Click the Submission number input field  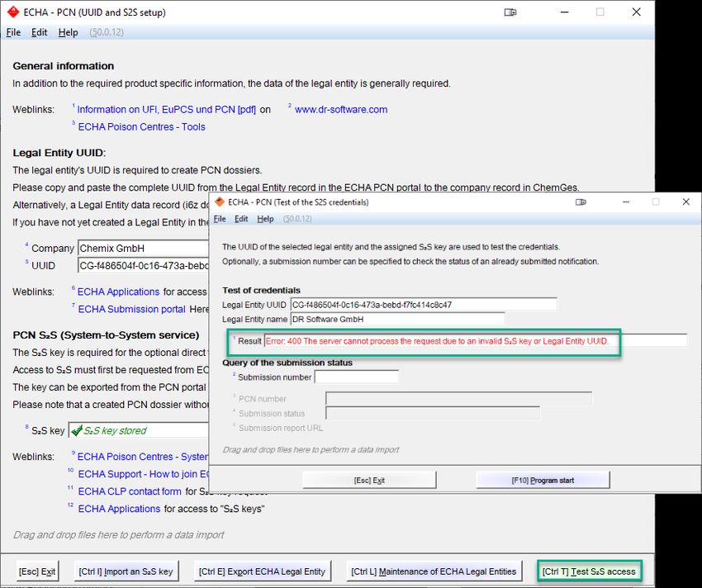click(x=357, y=377)
